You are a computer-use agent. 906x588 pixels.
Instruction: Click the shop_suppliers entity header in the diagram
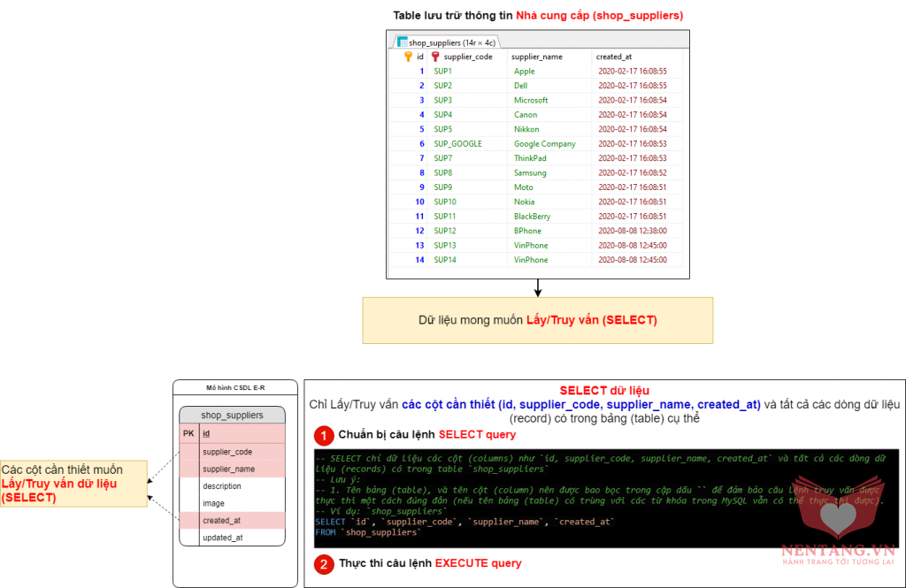point(232,415)
